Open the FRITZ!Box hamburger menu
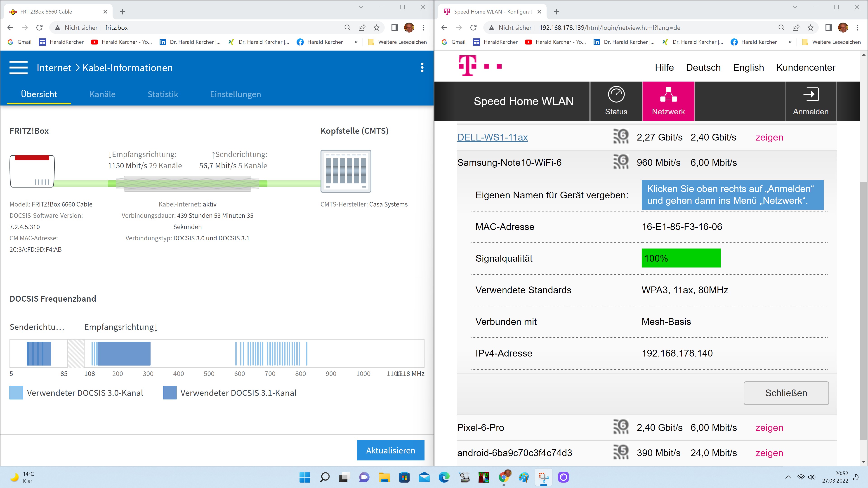This screenshot has height=488, width=868. pos(19,67)
